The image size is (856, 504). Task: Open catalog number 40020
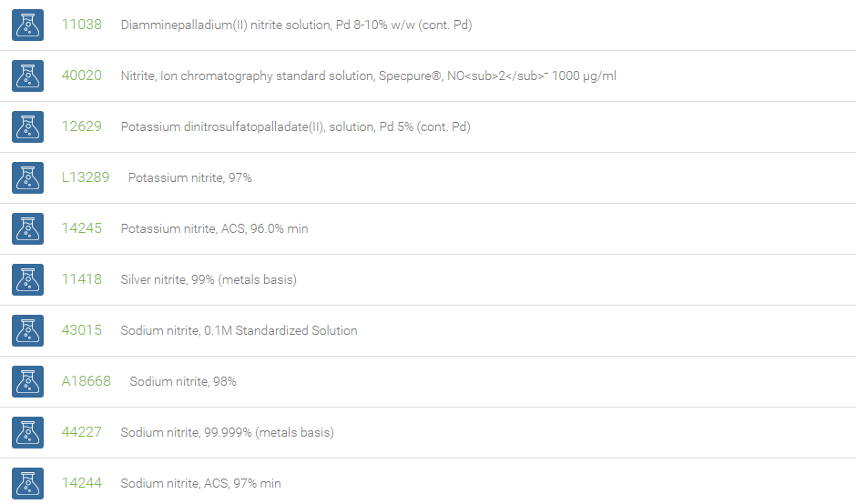[x=81, y=76]
